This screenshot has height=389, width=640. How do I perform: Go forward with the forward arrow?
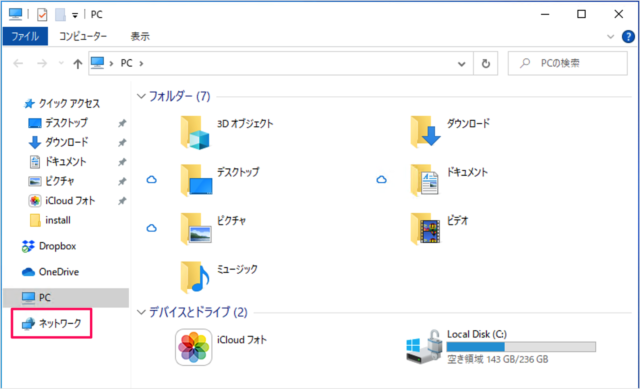point(42,63)
